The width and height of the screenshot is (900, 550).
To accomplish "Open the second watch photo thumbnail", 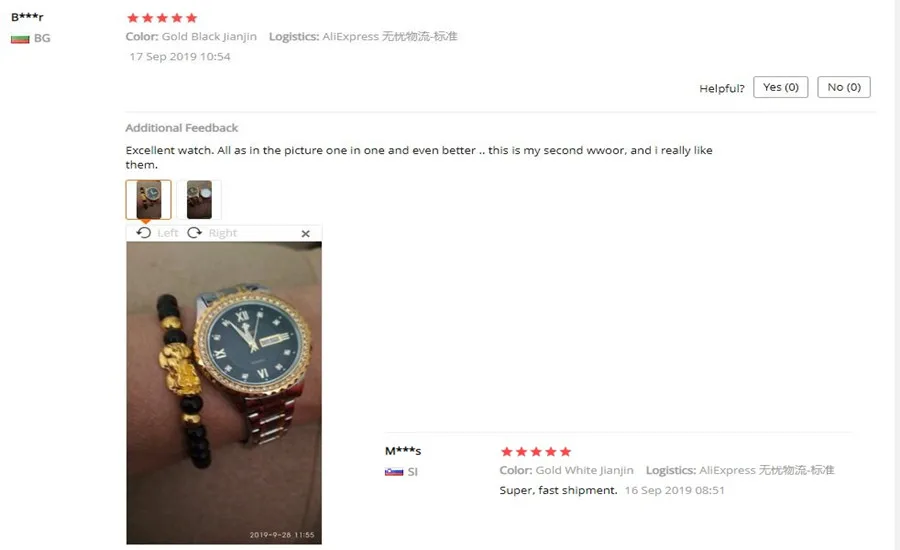I will pos(199,200).
